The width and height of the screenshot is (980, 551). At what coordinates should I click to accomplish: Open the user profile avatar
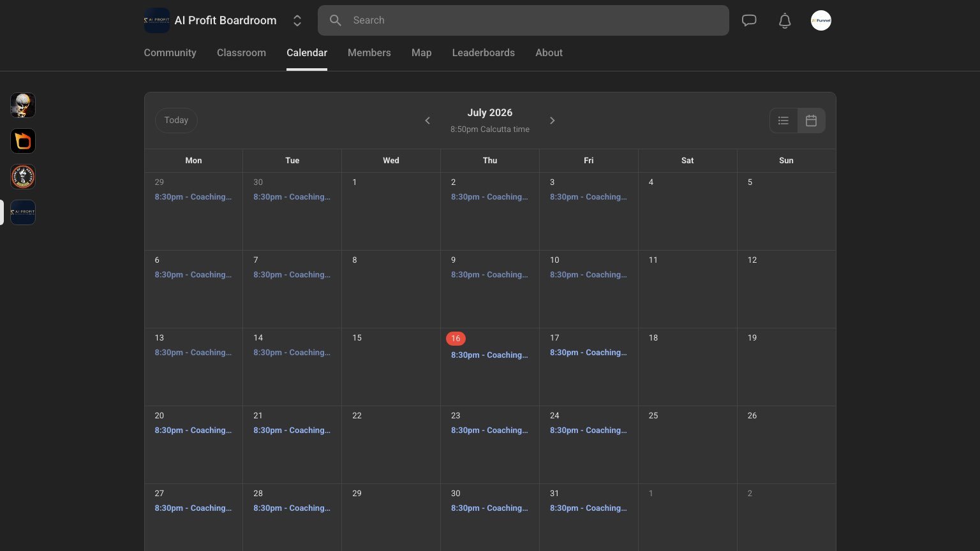coord(821,20)
